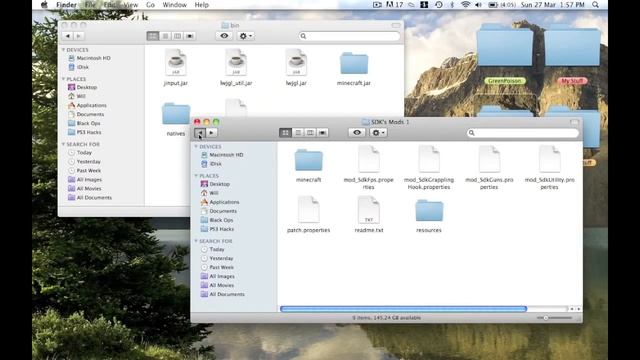Image resolution: width=640 pixels, height=360 pixels.
Task: Select the minecraft folder icon
Action: [x=309, y=160]
